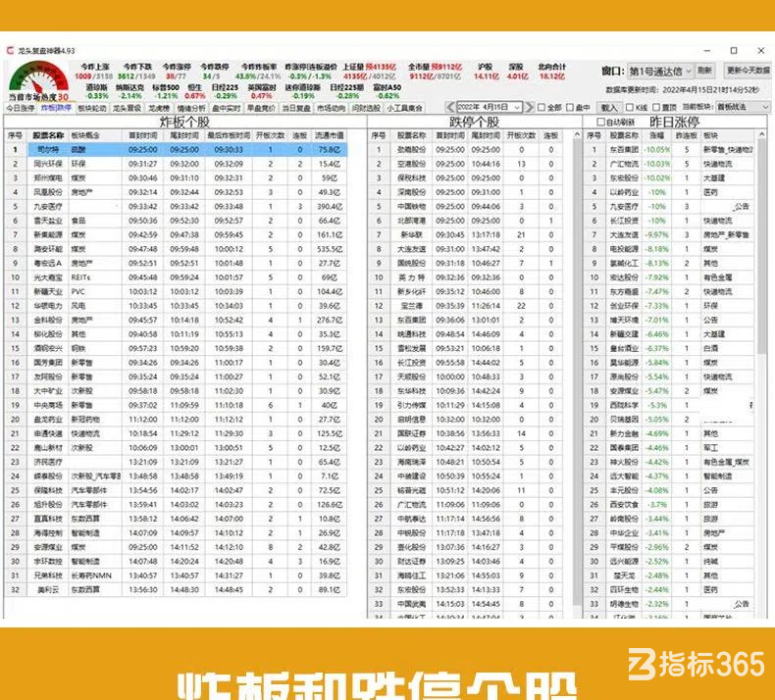Click the 流通市值 column header
Image resolution: width=775 pixels, height=700 pixels.
[x=329, y=135]
